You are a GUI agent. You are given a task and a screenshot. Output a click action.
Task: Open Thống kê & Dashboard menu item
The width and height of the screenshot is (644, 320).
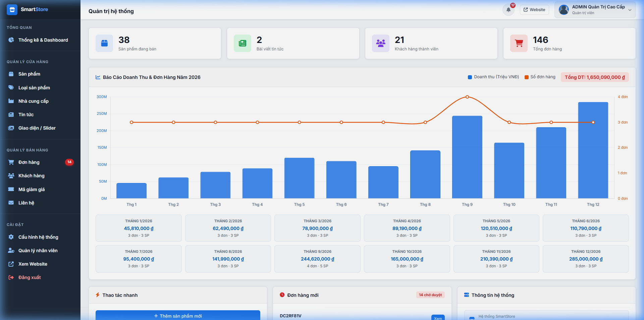40,40
